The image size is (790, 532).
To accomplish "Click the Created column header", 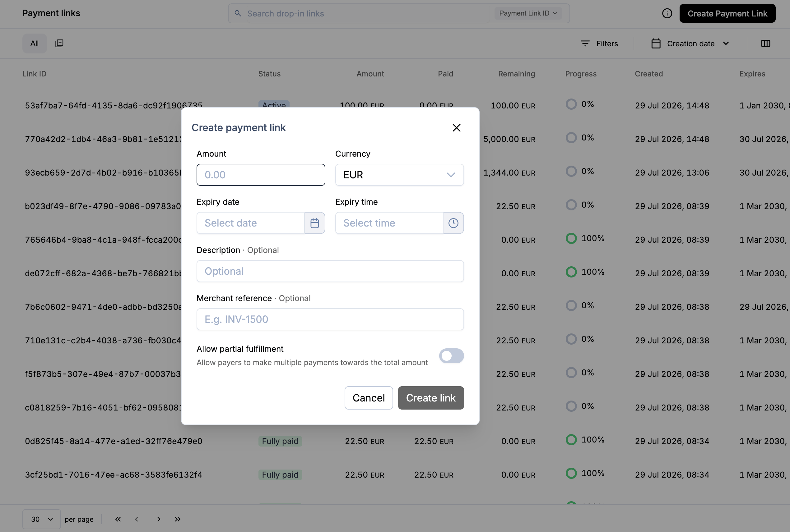I will (x=648, y=74).
